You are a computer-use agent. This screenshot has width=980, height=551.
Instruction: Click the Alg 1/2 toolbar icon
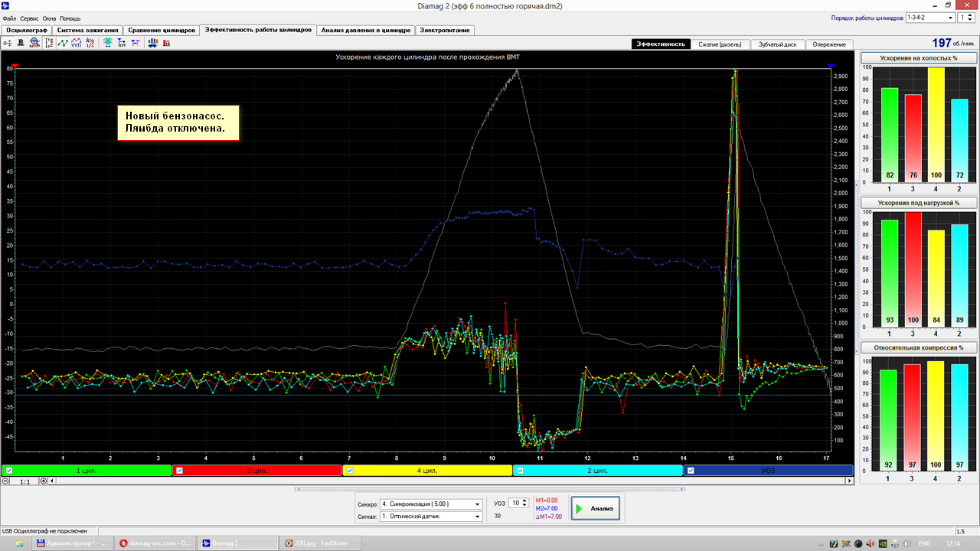90,43
